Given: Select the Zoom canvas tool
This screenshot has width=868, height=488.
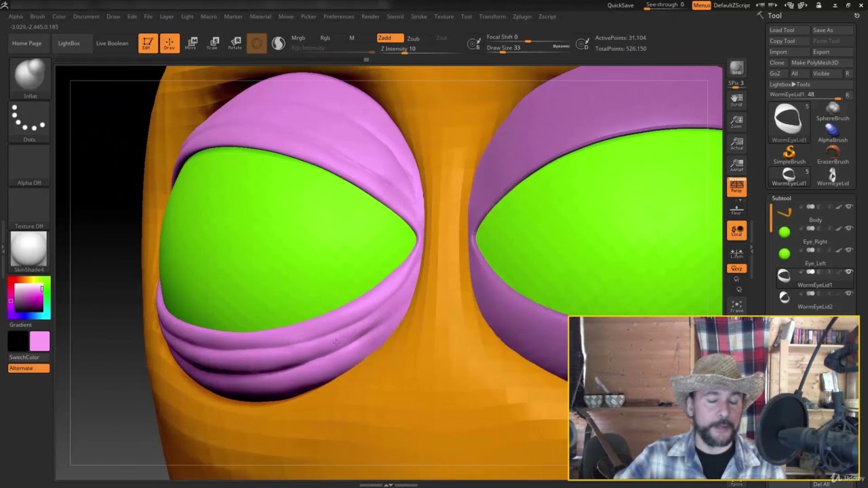Looking at the screenshot, I should (736, 122).
